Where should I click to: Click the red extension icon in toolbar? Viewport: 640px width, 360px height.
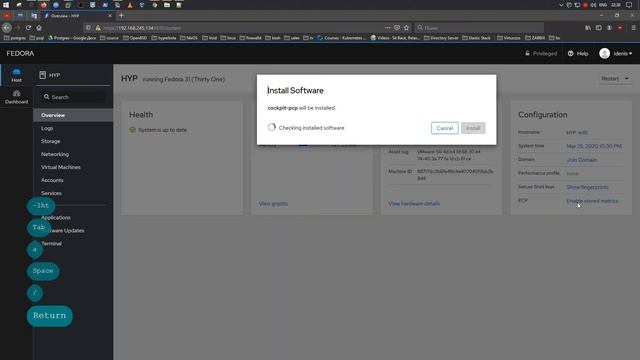(x=620, y=28)
